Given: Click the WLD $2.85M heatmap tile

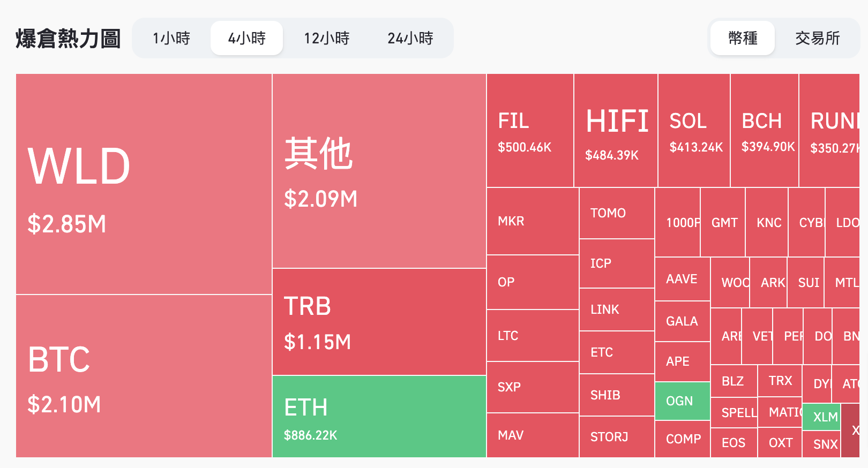Looking at the screenshot, I should (x=144, y=184).
